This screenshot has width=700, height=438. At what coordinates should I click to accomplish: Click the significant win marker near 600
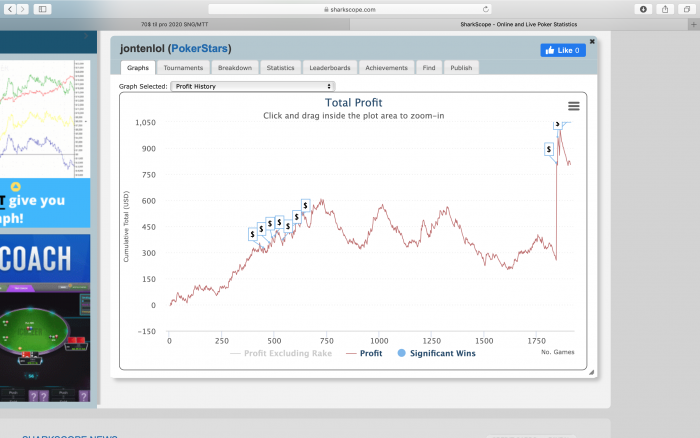coord(305,205)
